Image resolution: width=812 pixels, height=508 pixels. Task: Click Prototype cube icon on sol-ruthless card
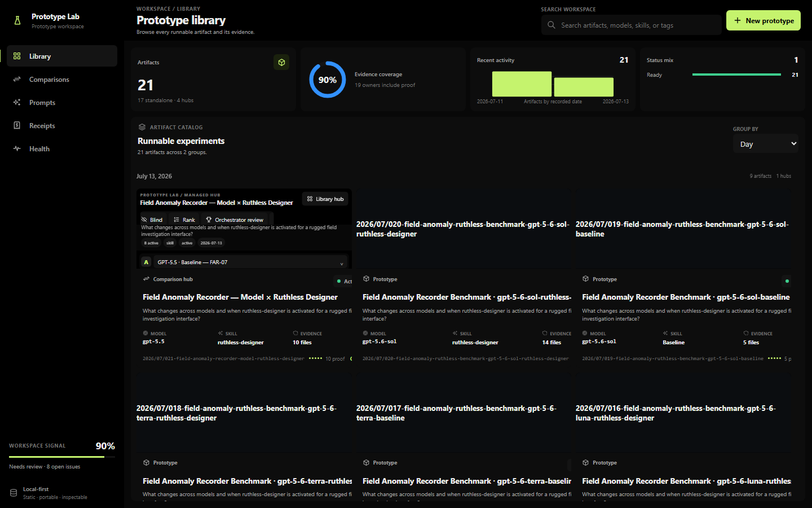coord(367,279)
